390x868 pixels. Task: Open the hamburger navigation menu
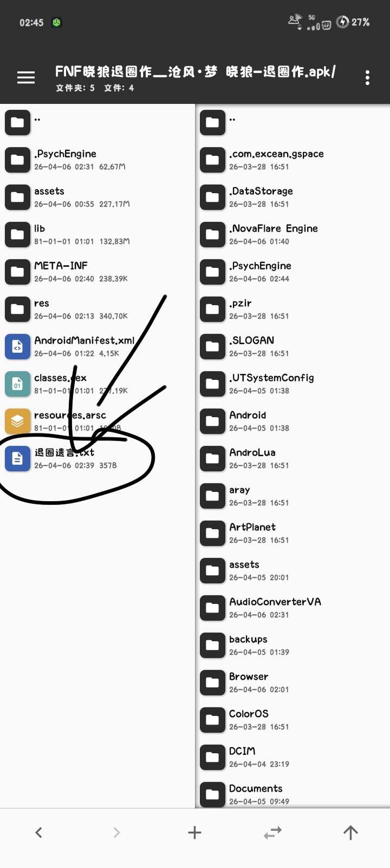(x=25, y=78)
